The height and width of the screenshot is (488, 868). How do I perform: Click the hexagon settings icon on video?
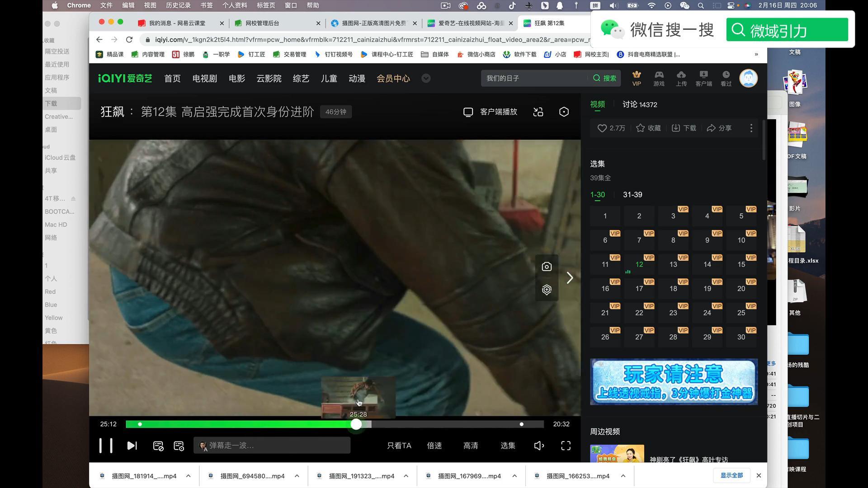547,290
